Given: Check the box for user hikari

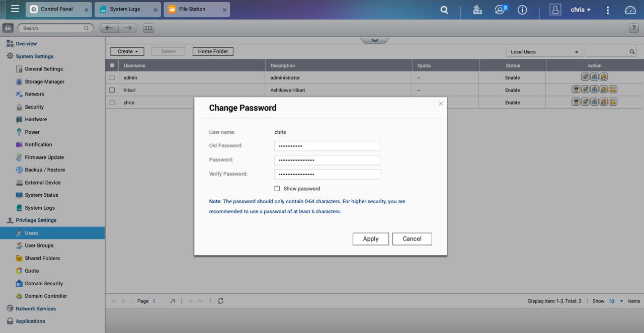Looking at the screenshot, I should [x=112, y=90].
